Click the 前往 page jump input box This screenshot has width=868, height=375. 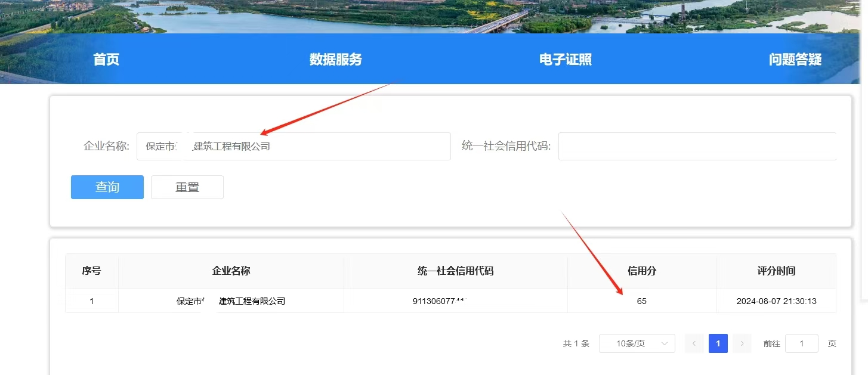801,343
